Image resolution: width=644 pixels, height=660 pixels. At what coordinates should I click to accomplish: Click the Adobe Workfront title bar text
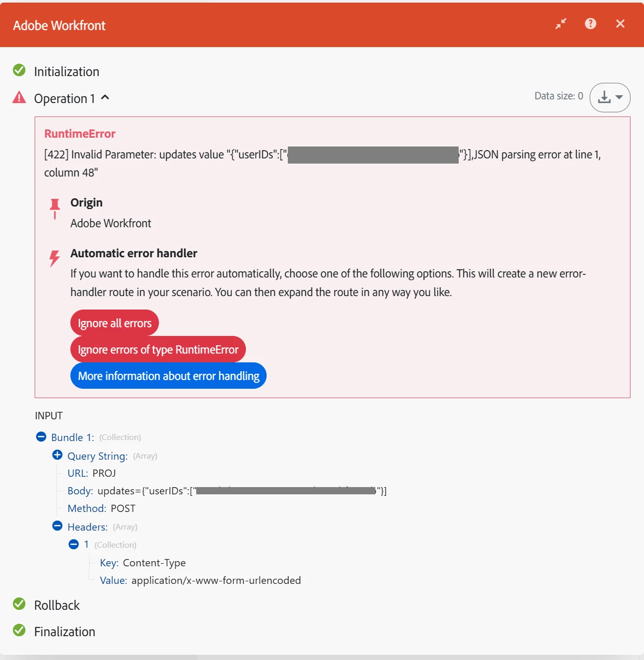59,25
